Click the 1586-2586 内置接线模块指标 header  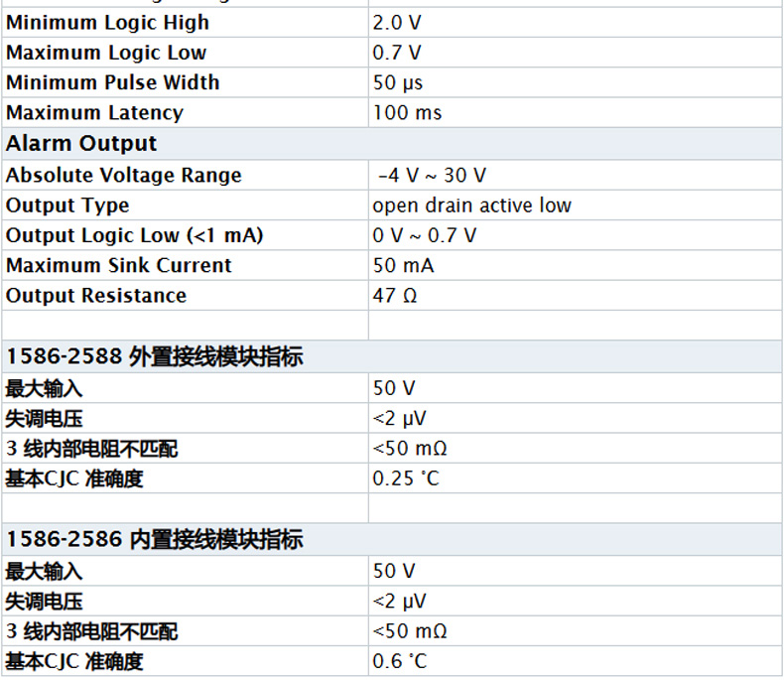click(x=154, y=539)
